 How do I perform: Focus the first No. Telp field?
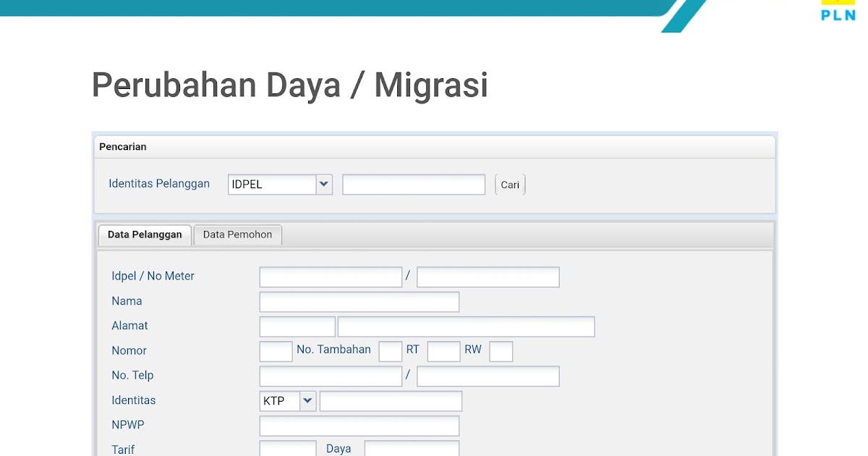pyautogui.click(x=330, y=376)
